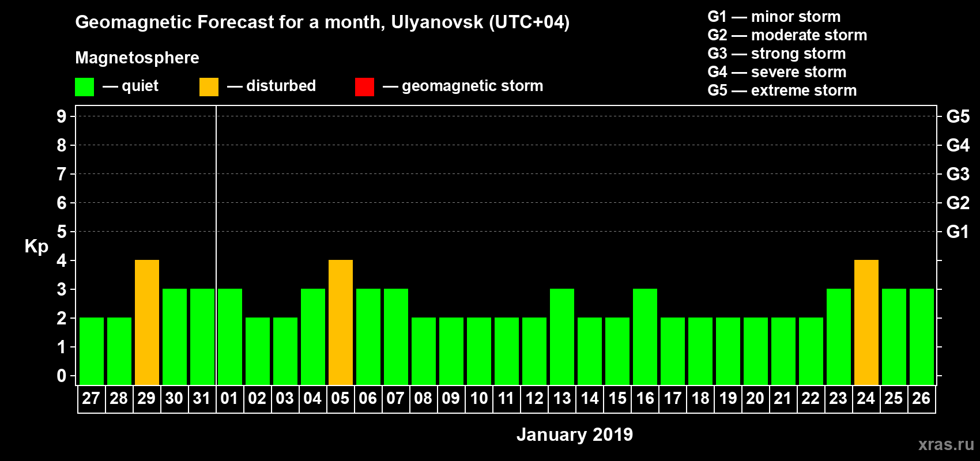This screenshot has height=461, width=980.
Task: Click the green bar for day 27
Action: pos(92,352)
